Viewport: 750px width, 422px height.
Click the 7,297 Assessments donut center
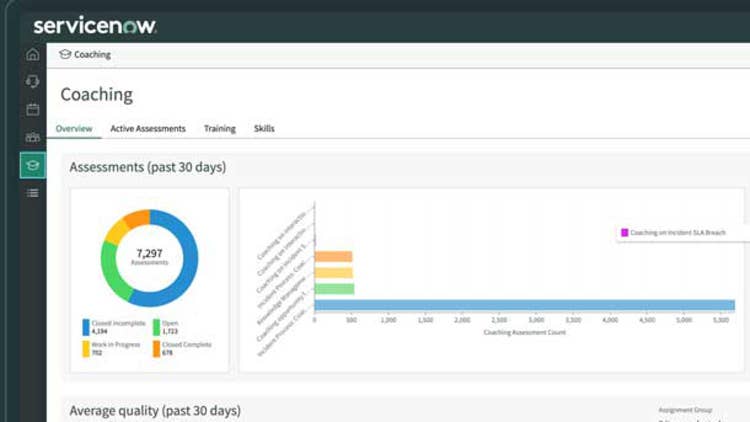coord(150,257)
